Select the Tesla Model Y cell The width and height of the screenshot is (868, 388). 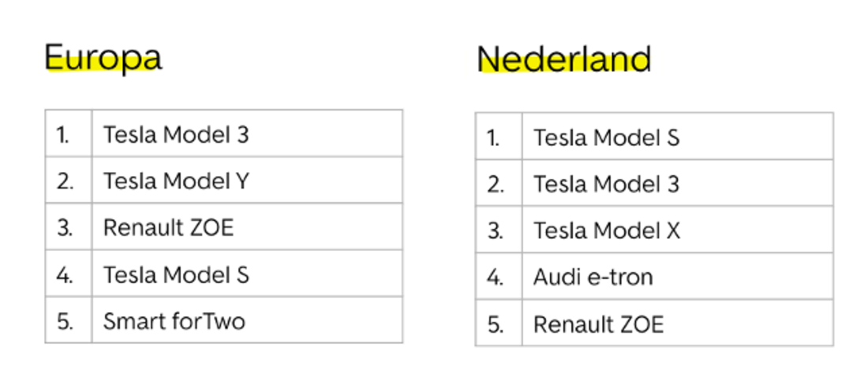click(176, 181)
